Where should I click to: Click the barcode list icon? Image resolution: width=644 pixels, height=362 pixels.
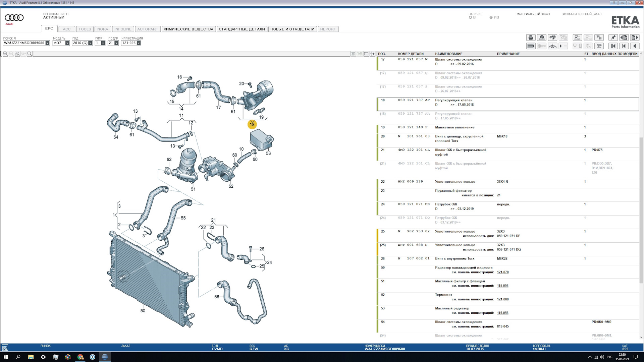pyautogui.click(x=531, y=46)
